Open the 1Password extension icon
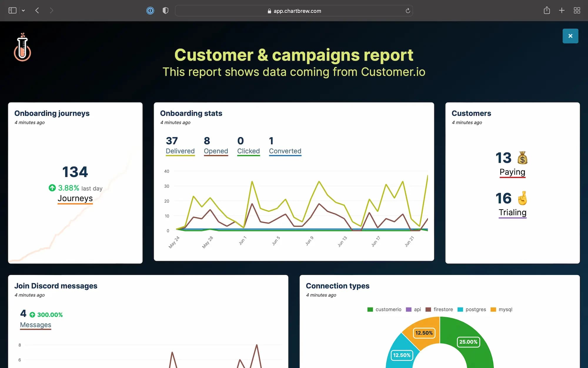The height and width of the screenshot is (368, 588). (x=150, y=11)
